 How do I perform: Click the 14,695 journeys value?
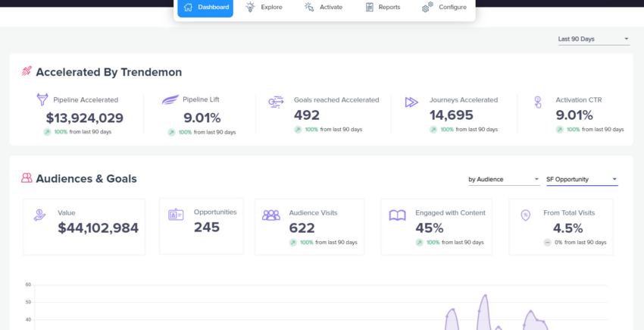pos(452,115)
